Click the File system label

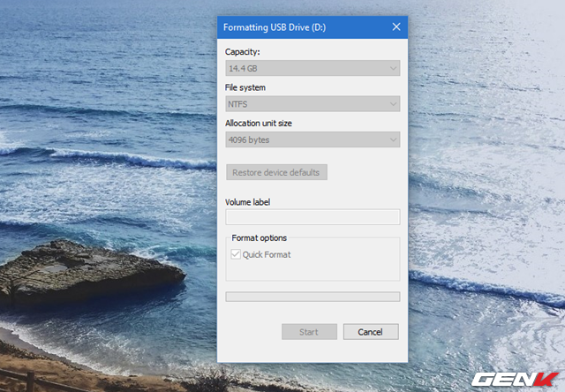(x=245, y=87)
